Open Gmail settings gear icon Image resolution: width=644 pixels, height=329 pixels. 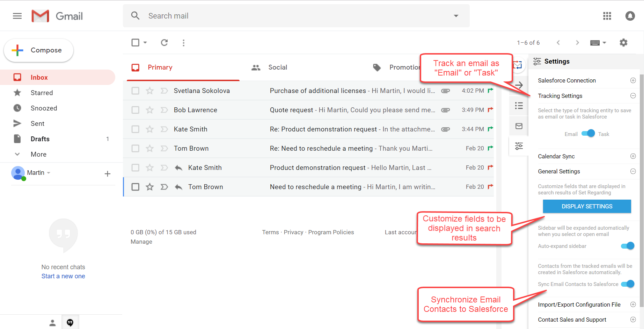pos(623,43)
